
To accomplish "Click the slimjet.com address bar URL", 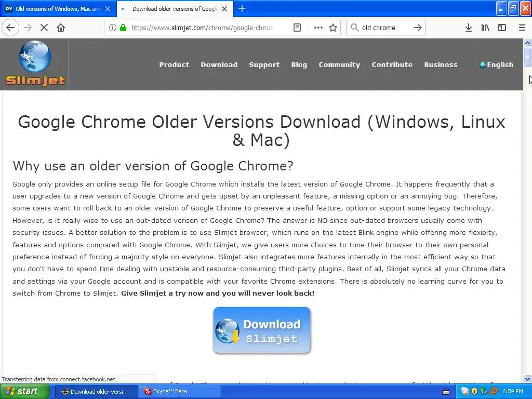I will [202, 28].
